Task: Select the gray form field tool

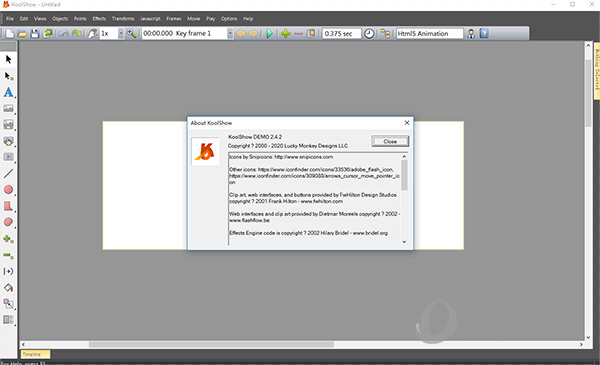Action: [8, 157]
